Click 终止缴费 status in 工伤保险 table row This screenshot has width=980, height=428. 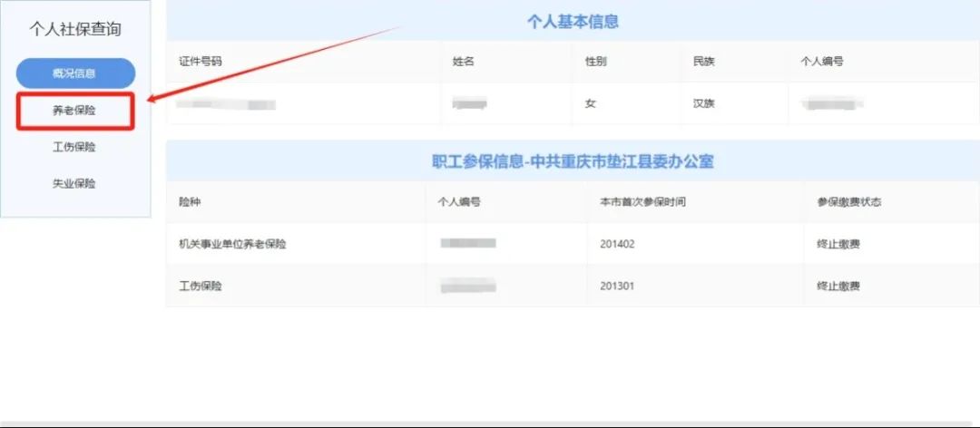(832, 286)
